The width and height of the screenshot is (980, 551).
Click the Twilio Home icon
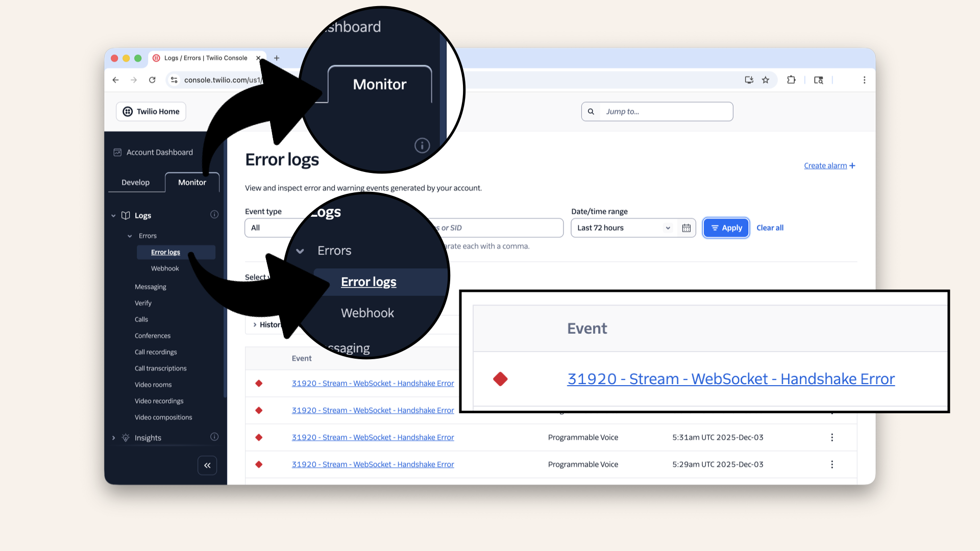127,111
